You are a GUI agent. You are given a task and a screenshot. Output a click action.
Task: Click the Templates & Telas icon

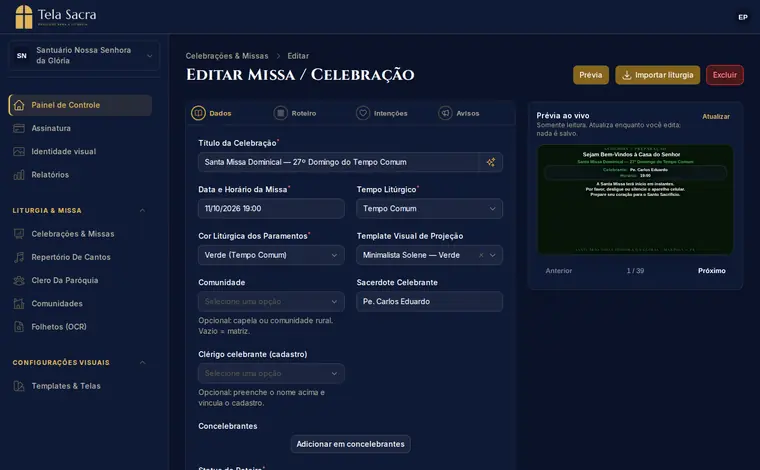click(19, 386)
